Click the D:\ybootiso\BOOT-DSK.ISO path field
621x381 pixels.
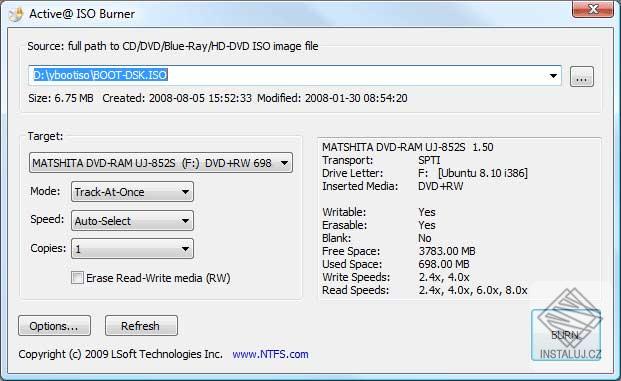(x=295, y=75)
